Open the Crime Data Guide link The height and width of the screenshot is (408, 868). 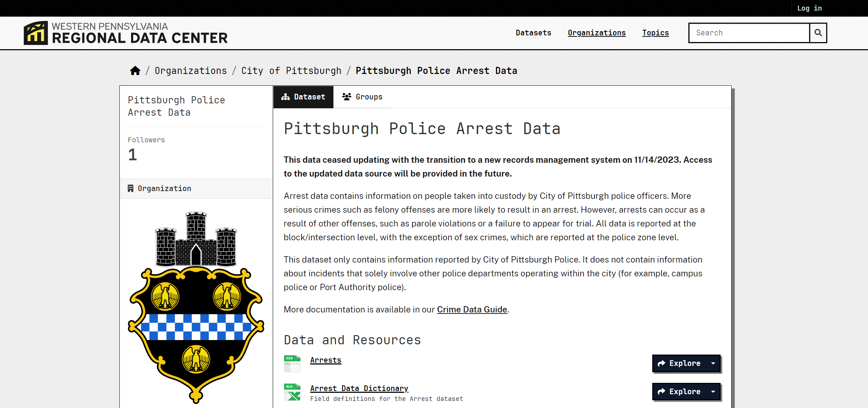[x=472, y=310]
